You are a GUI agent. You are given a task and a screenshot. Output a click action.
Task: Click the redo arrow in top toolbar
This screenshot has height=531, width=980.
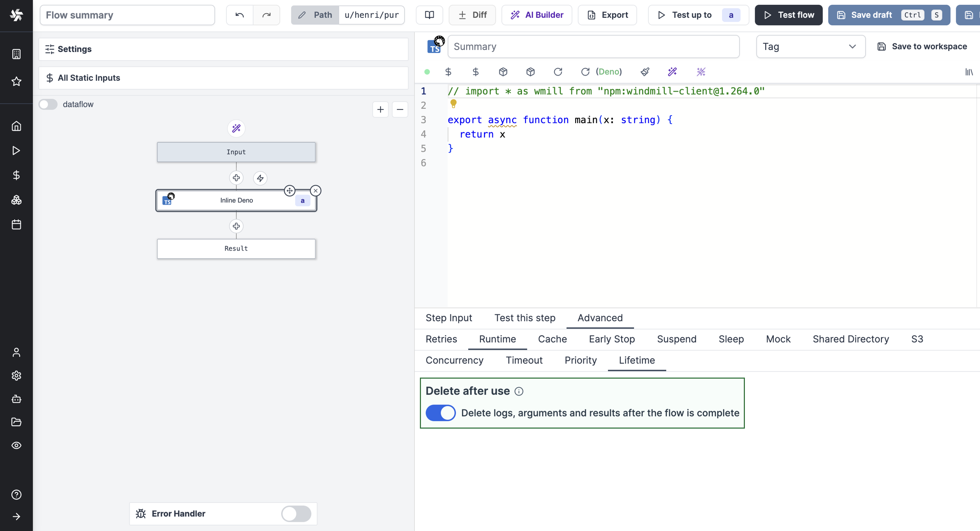(266, 15)
